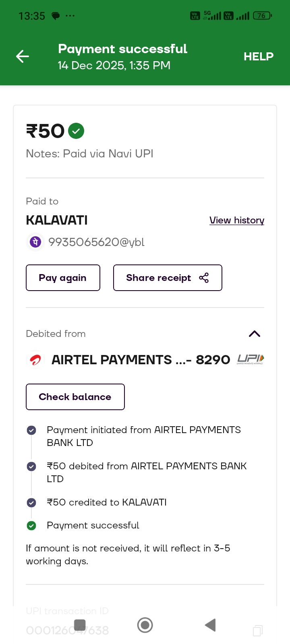Copy the UPI transaction ID

tap(258, 630)
